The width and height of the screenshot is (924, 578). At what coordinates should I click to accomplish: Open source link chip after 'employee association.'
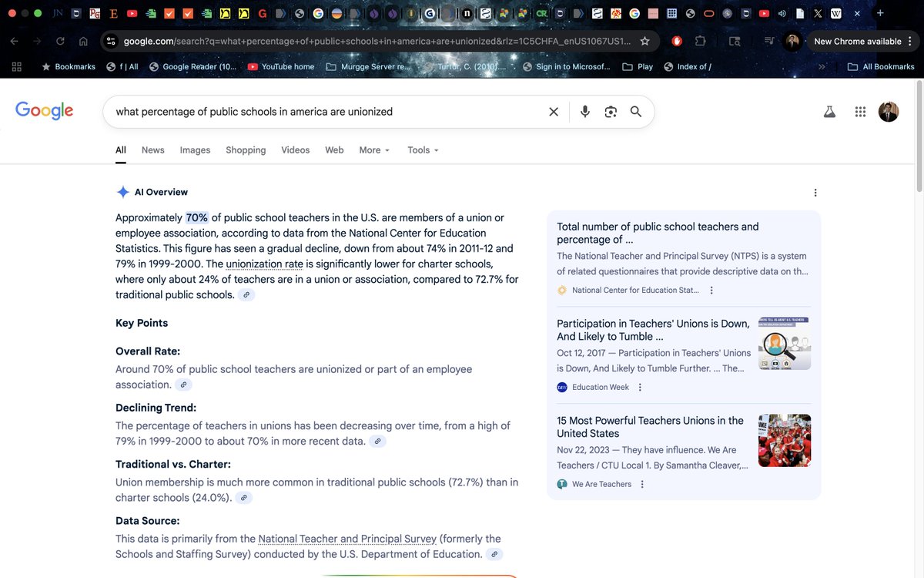click(x=183, y=385)
